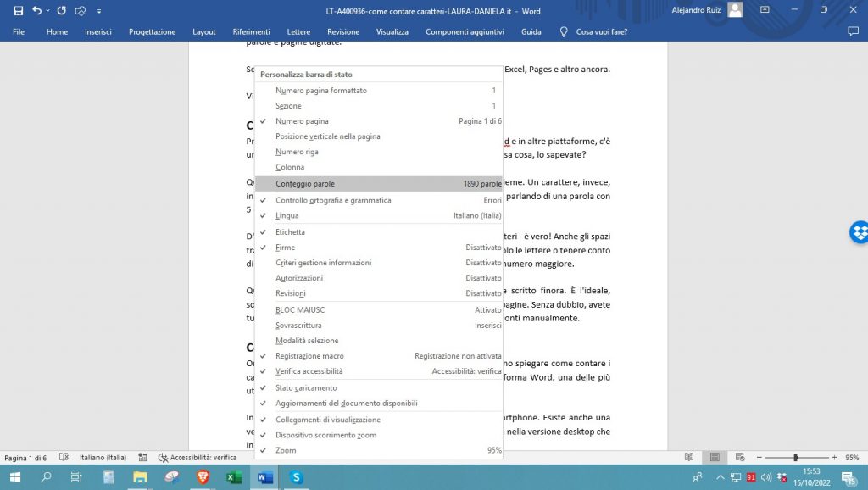Click Italiano (Italia) language in status bar
The height and width of the screenshot is (490, 868).
pyautogui.click(x=103, y=457)
